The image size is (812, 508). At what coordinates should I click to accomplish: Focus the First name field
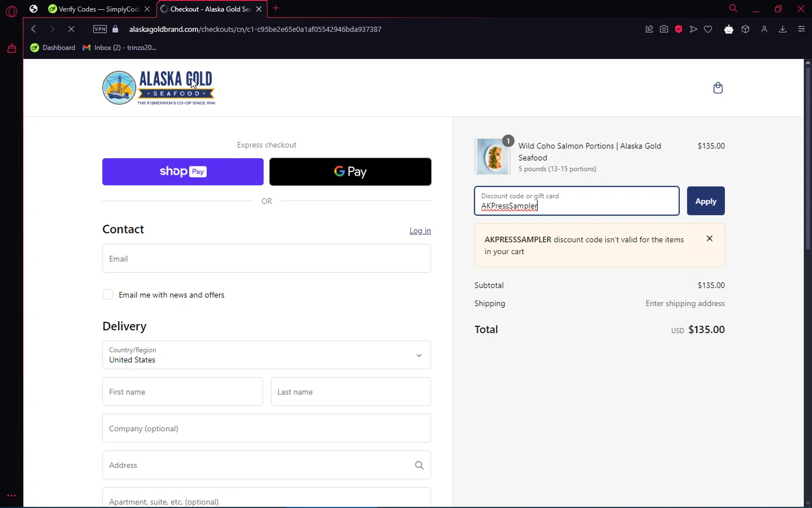pyautogui.click(x=182, y=392)
